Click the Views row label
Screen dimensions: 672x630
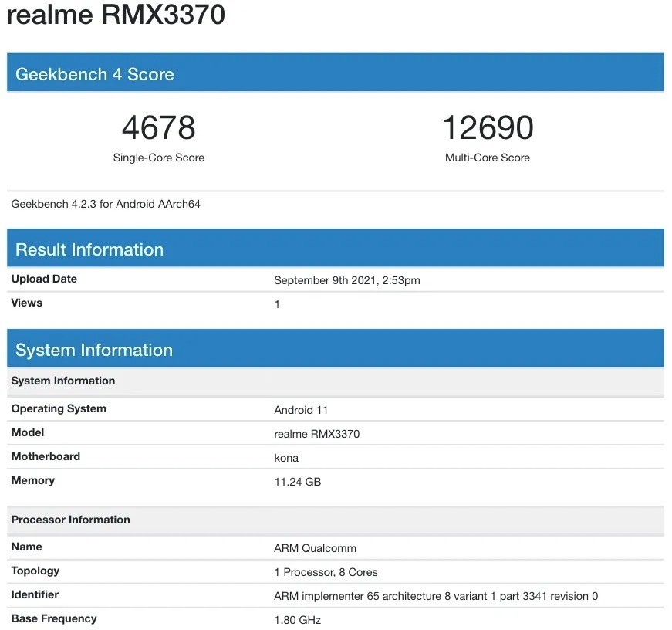pyautogui.click(x=27, y=303)
